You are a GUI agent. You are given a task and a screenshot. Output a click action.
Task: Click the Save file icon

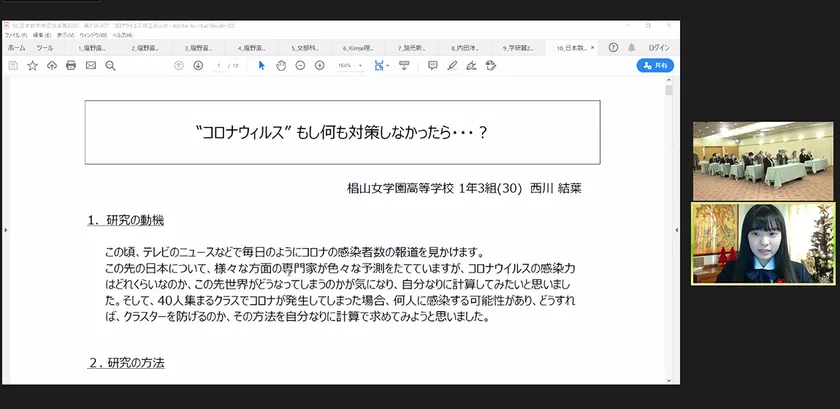click(x=13, y=65)
